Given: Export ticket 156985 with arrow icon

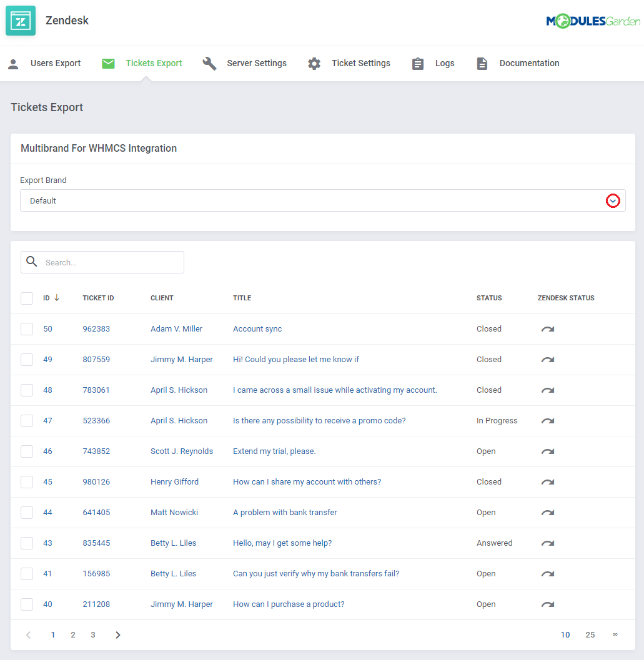Looking at the screenshot, I should [x=548, y=574].
